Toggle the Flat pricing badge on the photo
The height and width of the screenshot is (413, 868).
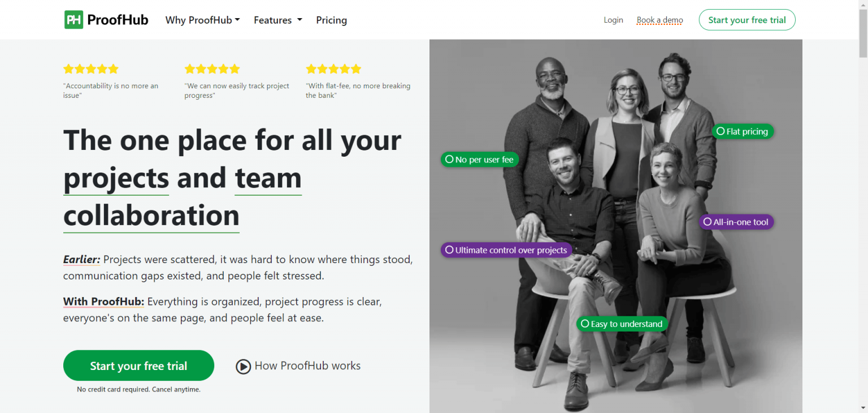[743, 131]
